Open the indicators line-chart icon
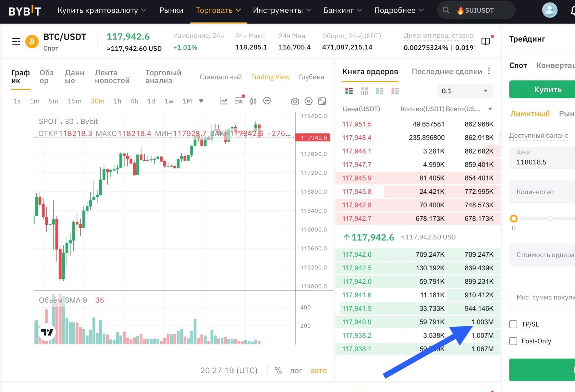575x392 pixels. pos(224,101)
